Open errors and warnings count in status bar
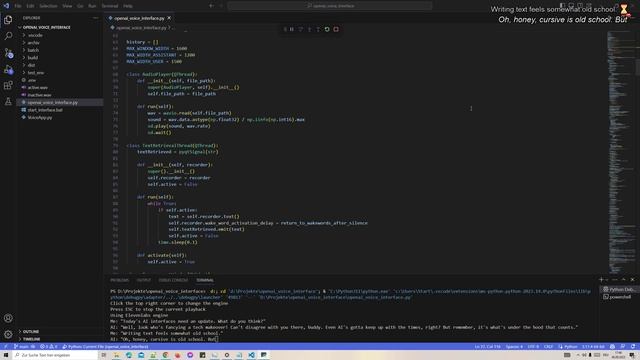The height and width of the screenshot is (360, 640). [x=49, y=347]
